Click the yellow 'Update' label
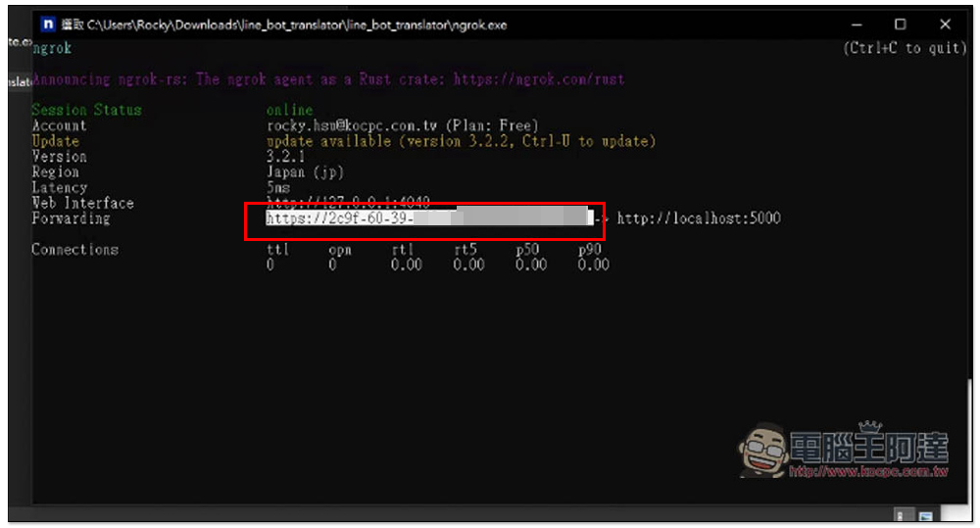The image size is (980, 528). tap(56, 141)
